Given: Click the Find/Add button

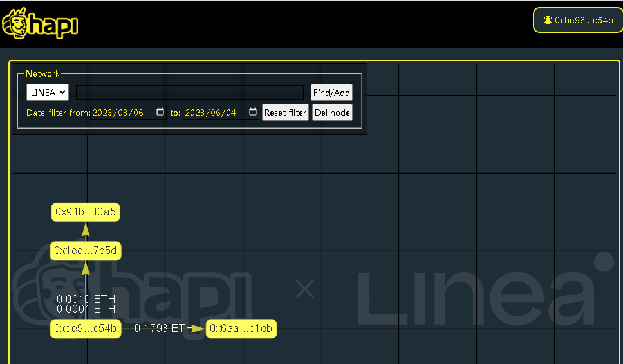Looking at the screenshot, I should click(x=331, y=93).
